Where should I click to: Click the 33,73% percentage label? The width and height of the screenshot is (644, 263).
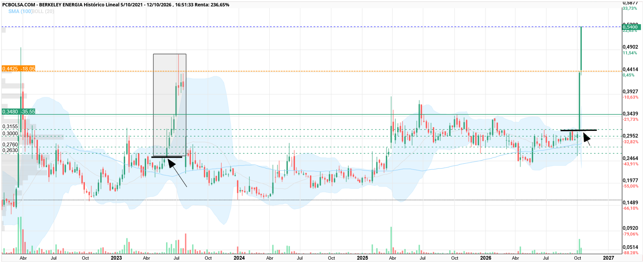(630, 8)
